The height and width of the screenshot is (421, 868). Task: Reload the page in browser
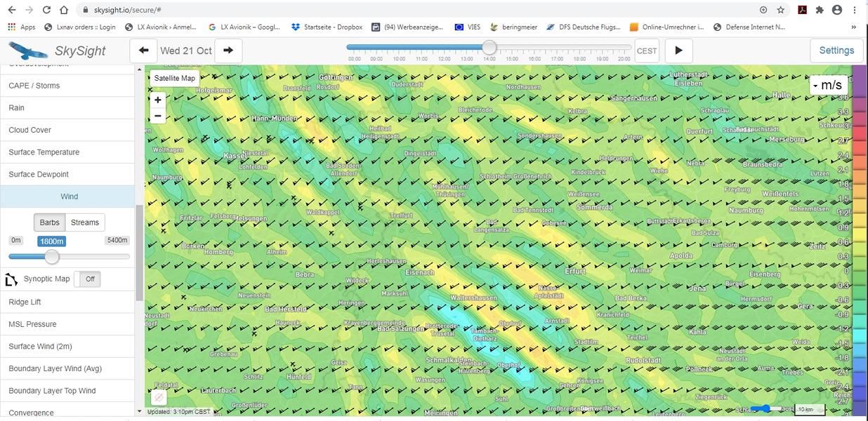click(x=46, y=10)
